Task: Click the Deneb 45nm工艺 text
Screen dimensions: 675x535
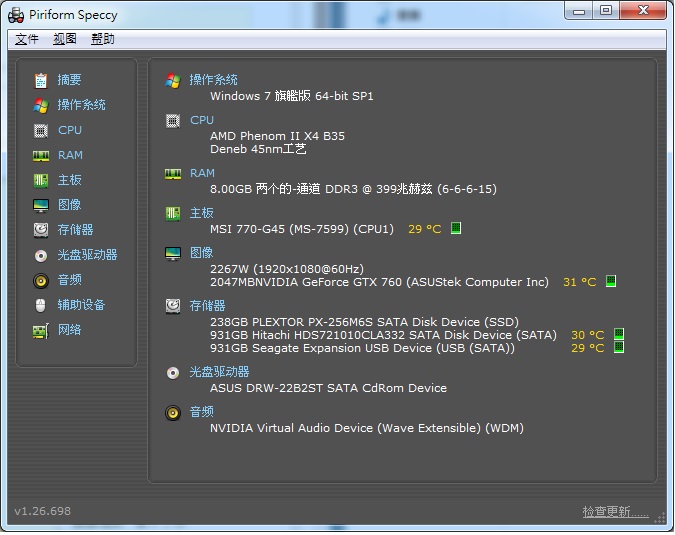Action: coord(258,149)
